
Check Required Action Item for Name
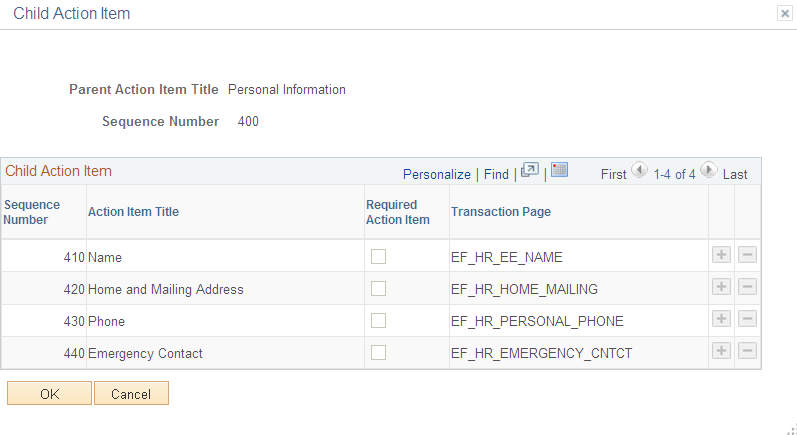coord(378,257)
